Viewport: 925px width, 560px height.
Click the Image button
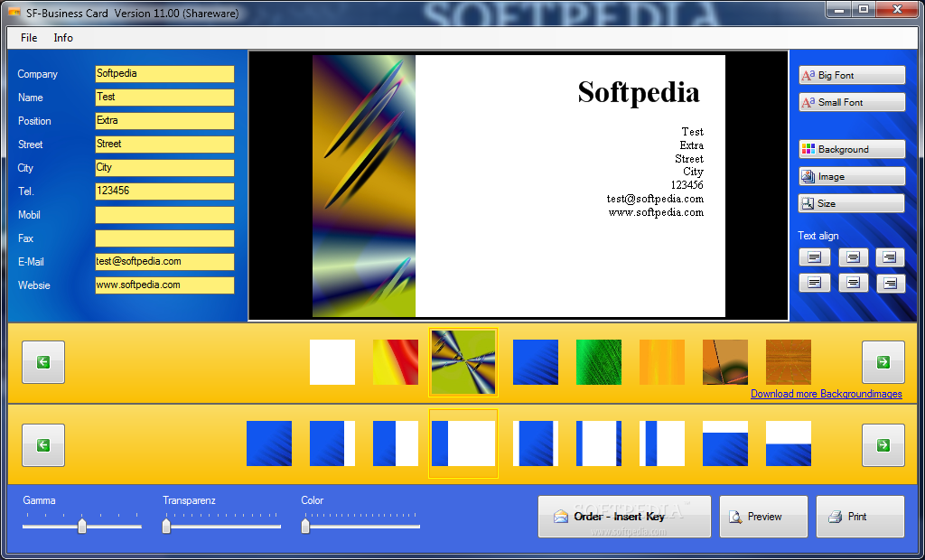[x=852, y=176]
